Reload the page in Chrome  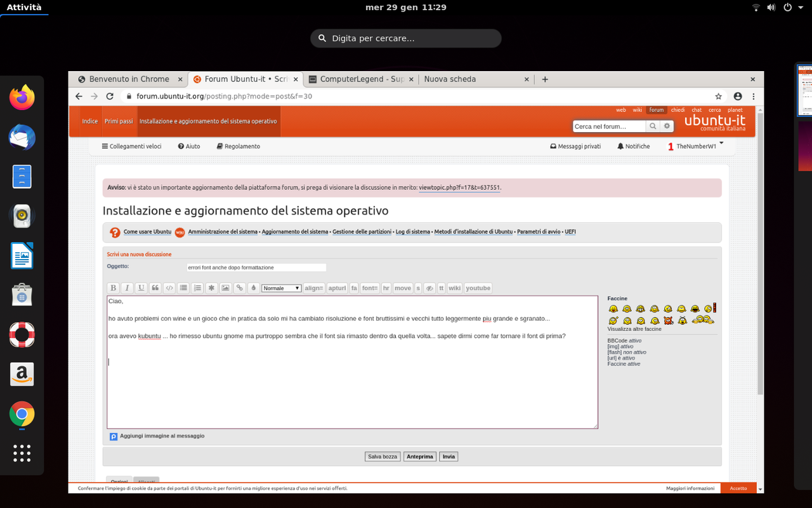pyautogui.click(x=110, y=97)
